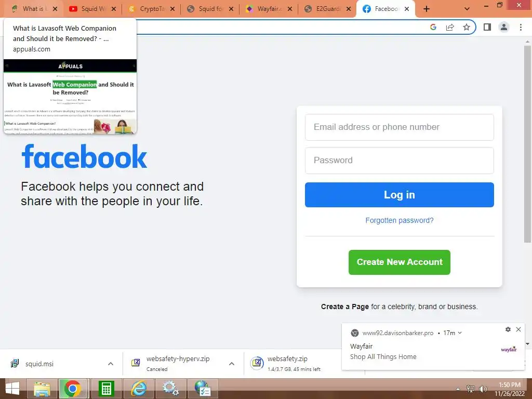Click the Email address or phone number field
This screenshot has width=532, height=399.
pyautogui.click(x=400, y=127)
